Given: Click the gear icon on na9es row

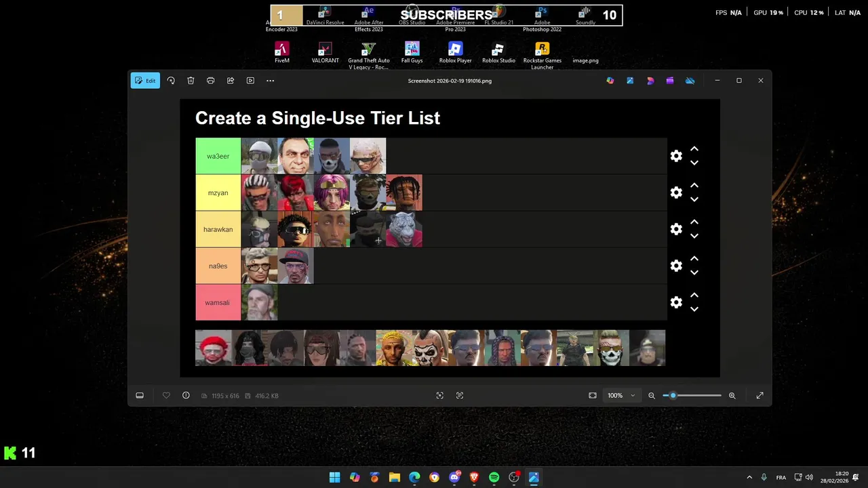Looking at the screenshot, I should (676, 266).
